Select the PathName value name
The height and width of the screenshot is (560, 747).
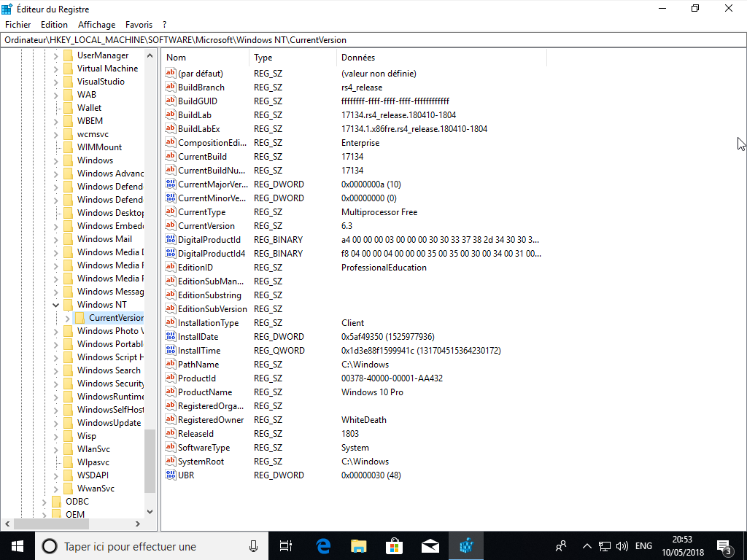198,365
